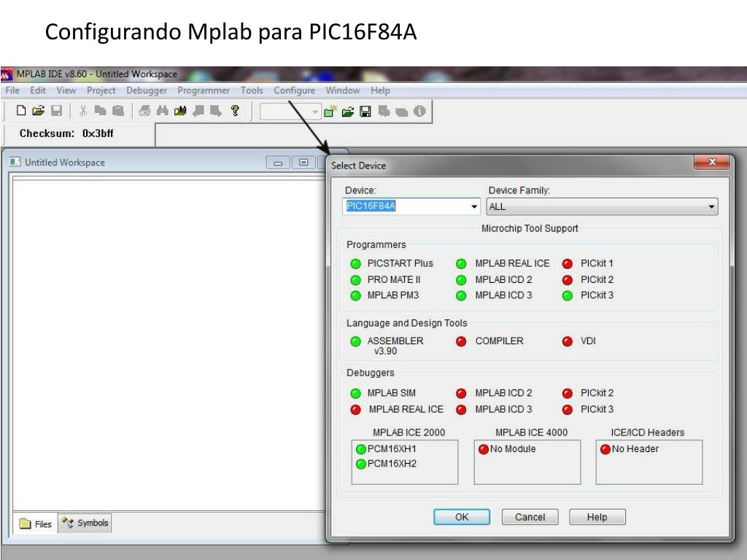This screenshot has height=560, width=747.
Task: Minimize the Untitled Workspace window
Action: [x=278, y=163]
